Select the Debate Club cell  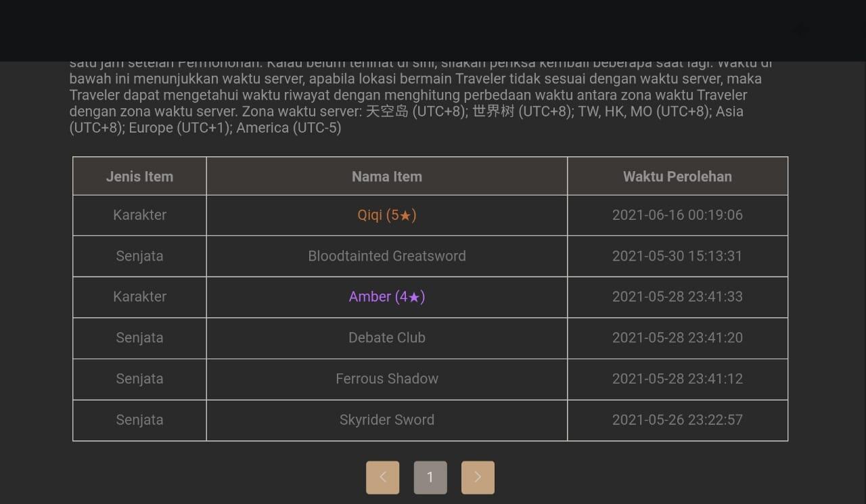click(387, 338)
